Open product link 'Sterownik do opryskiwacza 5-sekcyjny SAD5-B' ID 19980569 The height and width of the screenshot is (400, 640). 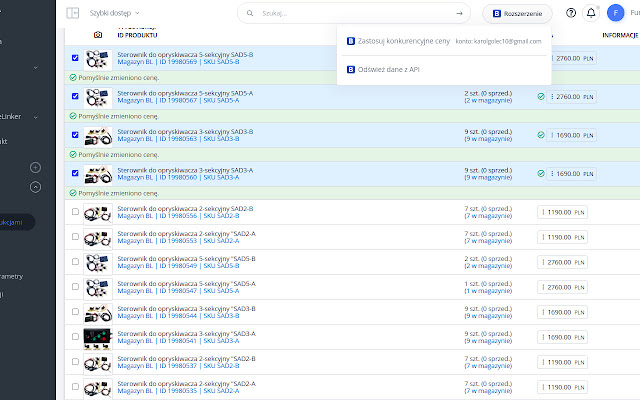click(185, 54)
